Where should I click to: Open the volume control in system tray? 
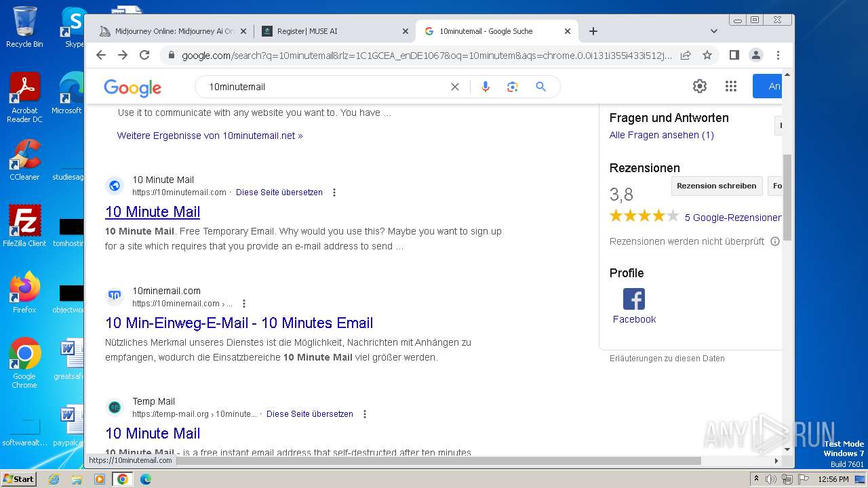point(771,479)
